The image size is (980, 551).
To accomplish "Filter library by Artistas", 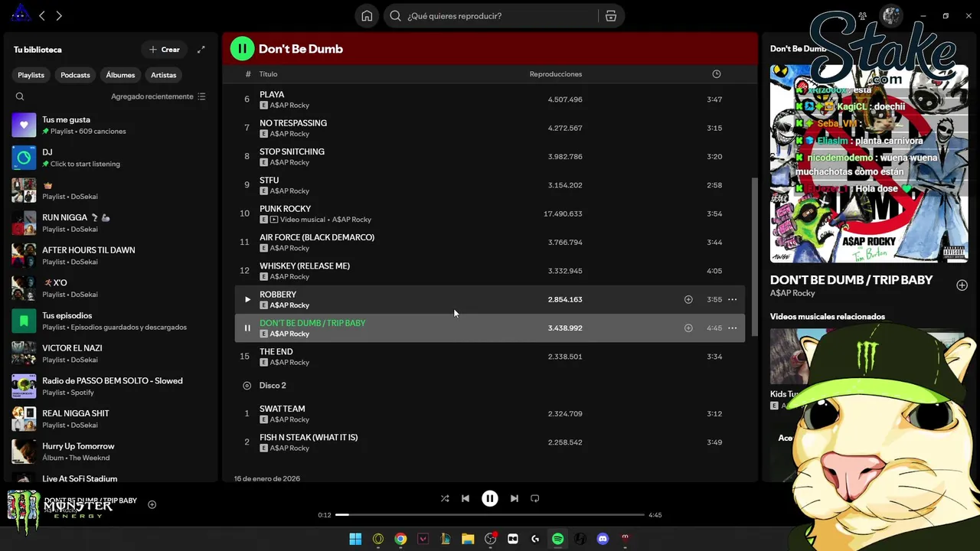I will [164, 75].
